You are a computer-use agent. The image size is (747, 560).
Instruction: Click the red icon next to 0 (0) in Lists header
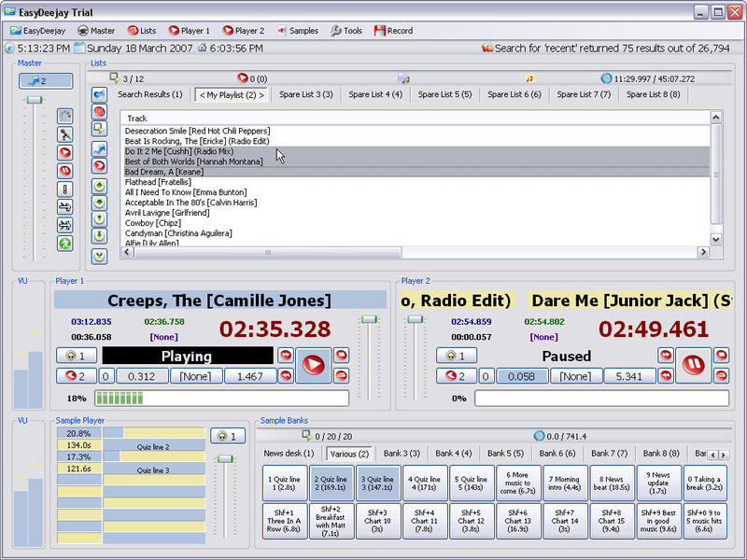coord(243,78)
